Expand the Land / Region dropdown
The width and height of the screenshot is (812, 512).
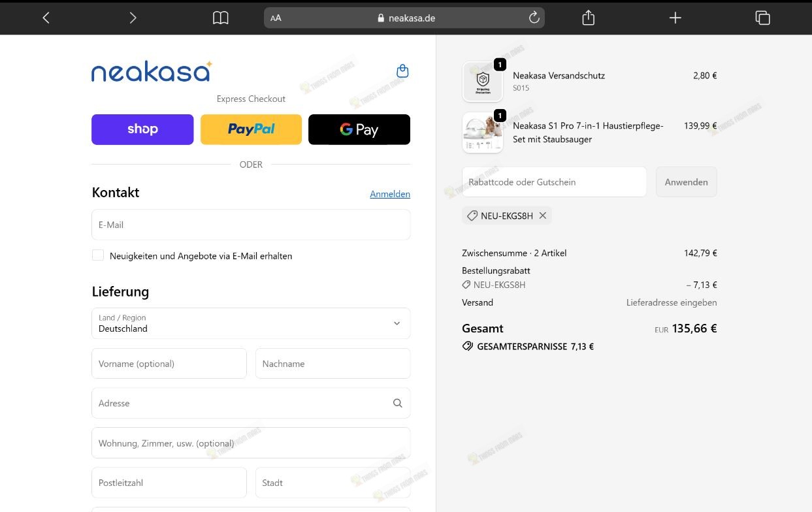tap(251, 323)
